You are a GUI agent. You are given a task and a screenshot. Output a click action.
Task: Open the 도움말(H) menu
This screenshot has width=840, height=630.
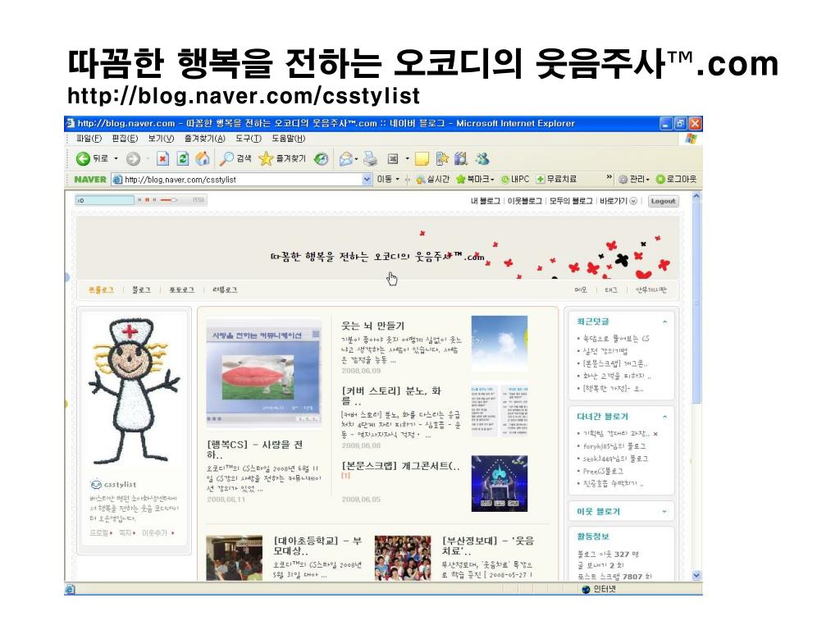tap(288, 138)
